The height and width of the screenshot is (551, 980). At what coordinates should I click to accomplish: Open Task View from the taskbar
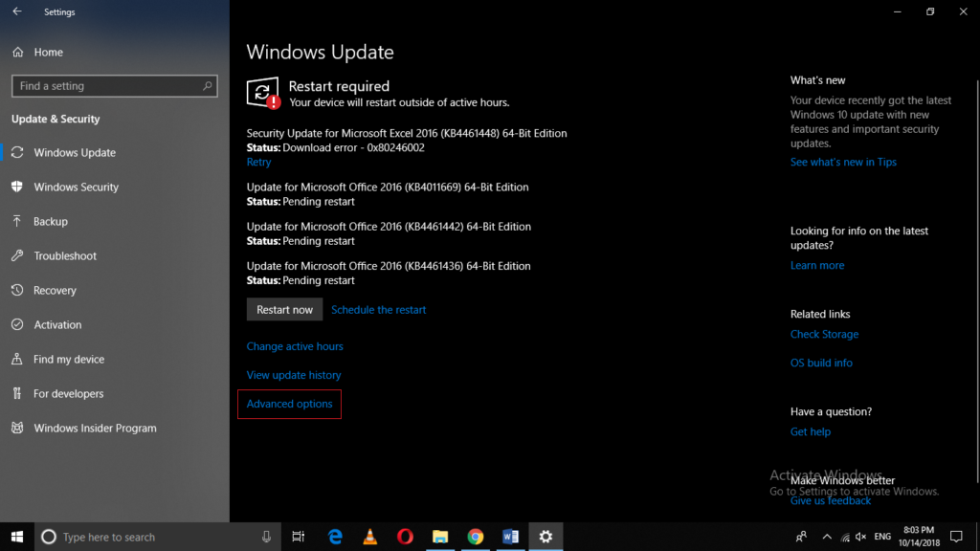tap(299, 537)
